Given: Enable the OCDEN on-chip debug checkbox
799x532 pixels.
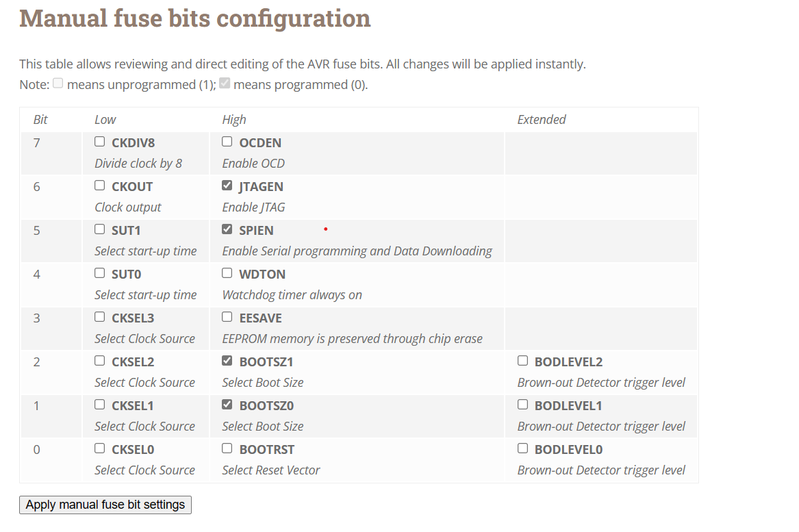Looking at the screenshot, I should point(227,142).
